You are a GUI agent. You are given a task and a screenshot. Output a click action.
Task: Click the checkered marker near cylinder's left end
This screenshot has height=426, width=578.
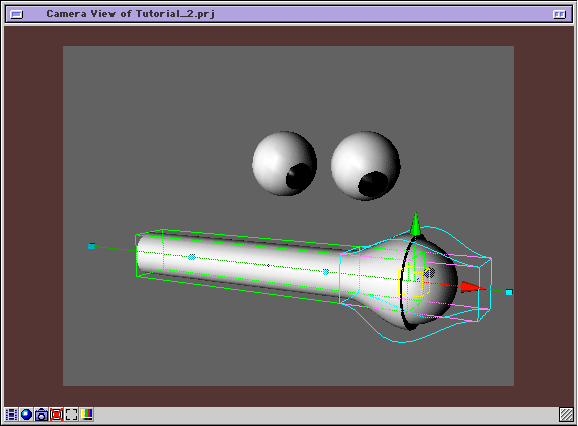pyautogui.click(x=192, y=257)
